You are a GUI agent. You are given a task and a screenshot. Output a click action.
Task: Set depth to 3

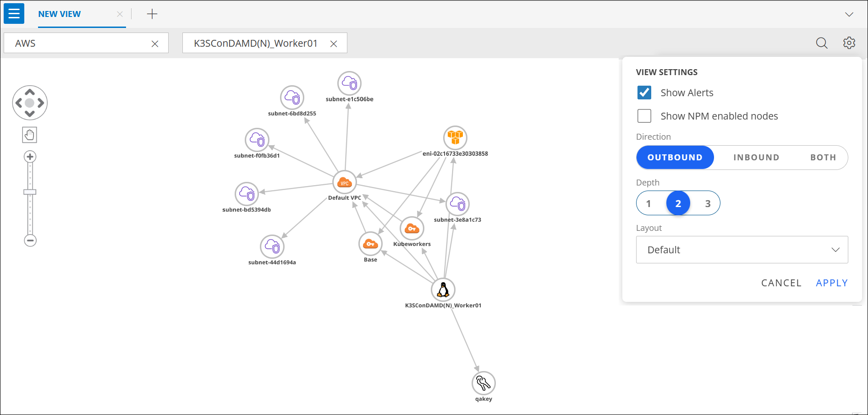pos(708,203)
